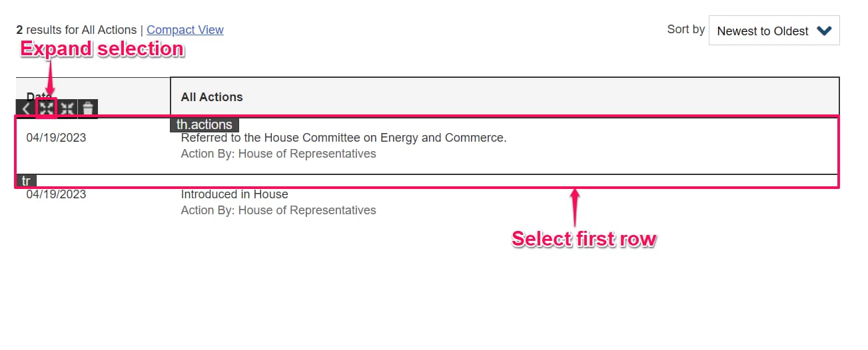Click the Referred to House Committee text

point(344,138)
